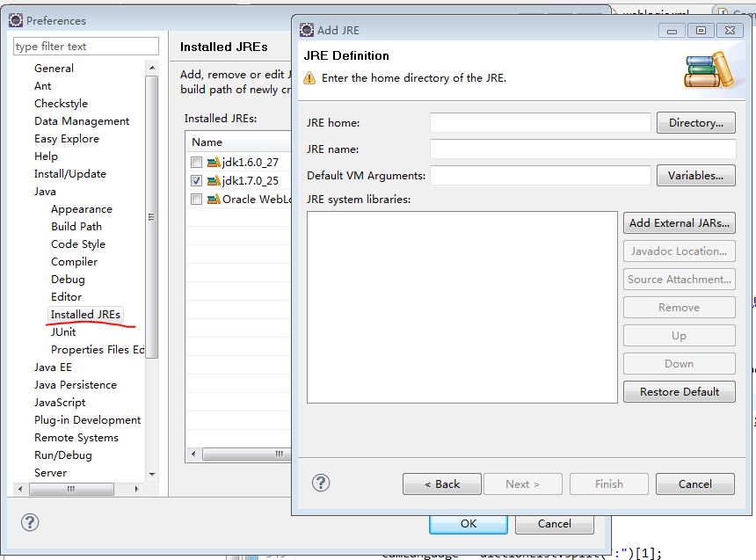
Task: Cancel the Add JRE dialog
Action: [695, 484]
